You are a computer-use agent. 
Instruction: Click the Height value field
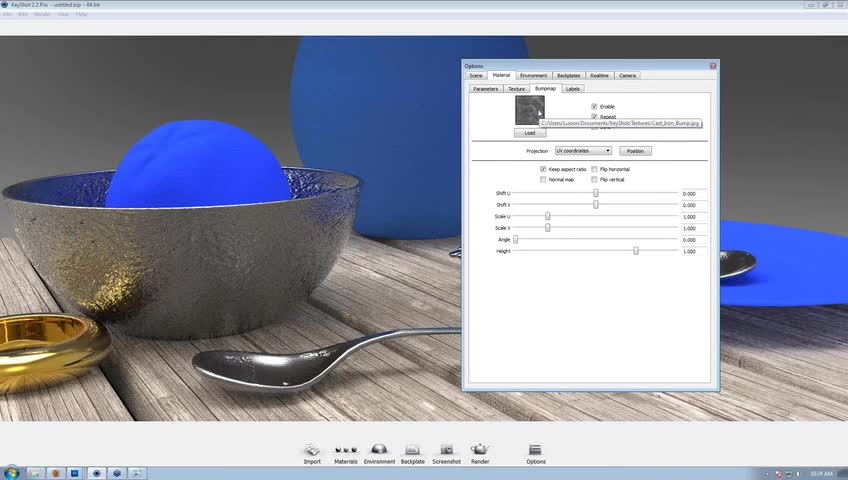(x=694, y=251)
